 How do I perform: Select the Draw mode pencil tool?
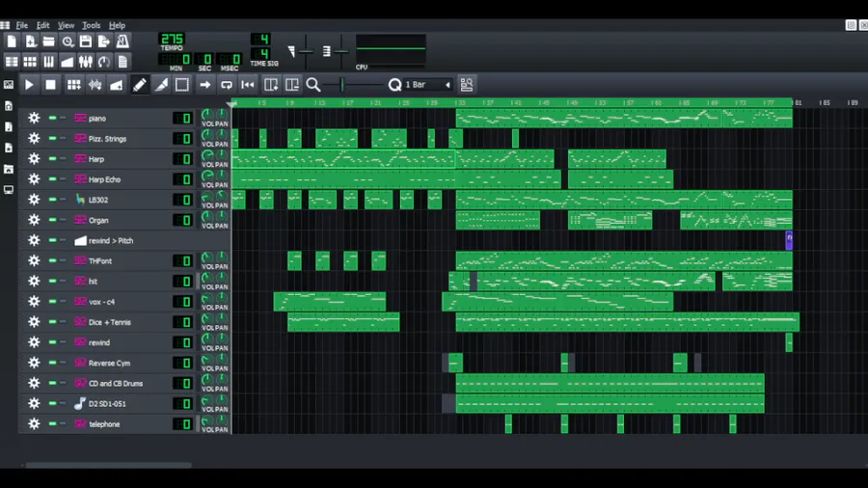tap(140, 85)
